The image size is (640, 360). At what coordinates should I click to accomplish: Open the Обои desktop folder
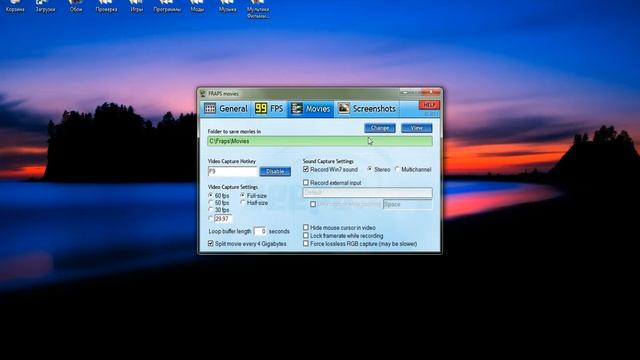(76, 6)
